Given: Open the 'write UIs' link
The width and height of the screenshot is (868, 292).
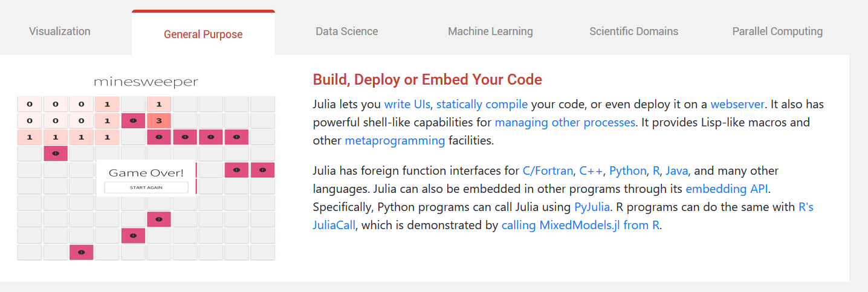Looking at the screenshot, I should (x=407, y=104).
